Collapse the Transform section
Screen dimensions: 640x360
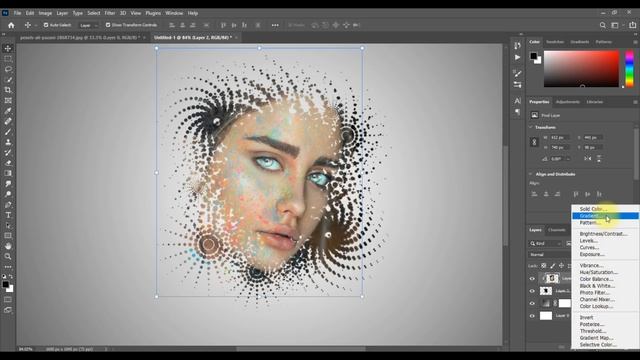531,127
